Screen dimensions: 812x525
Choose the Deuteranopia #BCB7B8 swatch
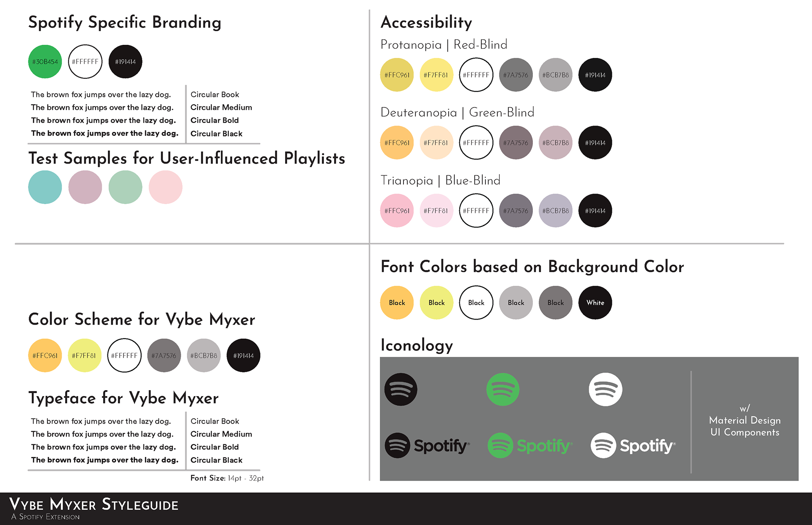point(556,142)
